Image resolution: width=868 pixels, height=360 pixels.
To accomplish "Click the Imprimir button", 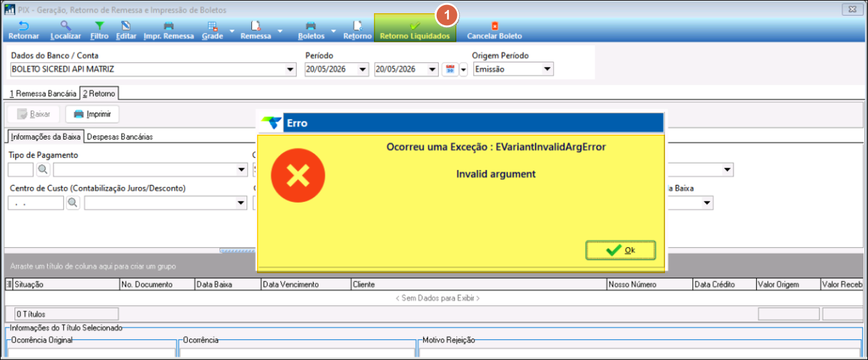I will coord(92,114).
